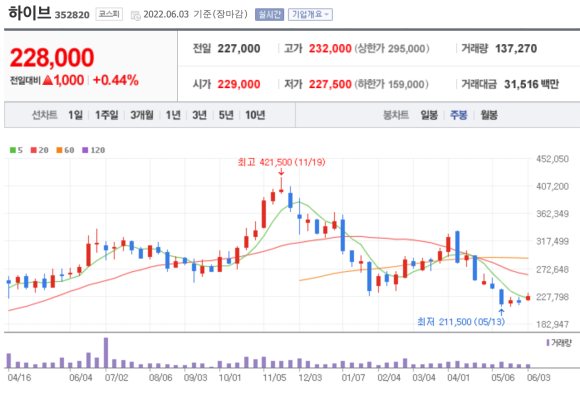Viewport: 580px width, 395px height.
Task: Click the 전일 value 227,000
Action: pyautogui.click(x=239, y=48)
